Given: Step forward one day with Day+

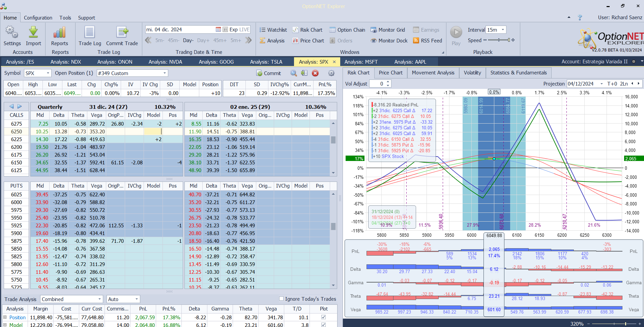Looking at the screenshot, I should tap(203, 40).
